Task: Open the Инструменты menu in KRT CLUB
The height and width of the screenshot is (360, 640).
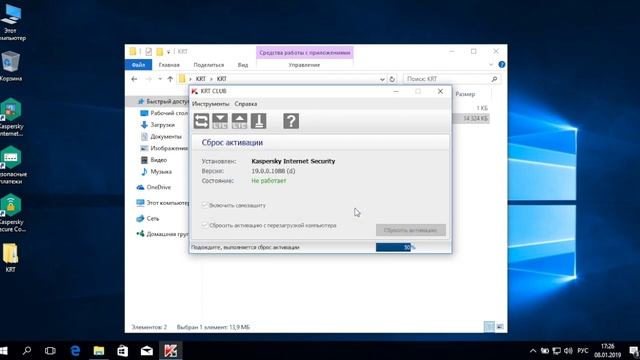Action: point(211,104)
